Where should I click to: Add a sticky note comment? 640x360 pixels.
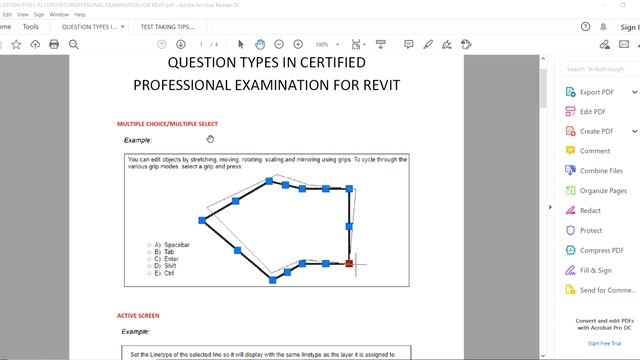(x=409, y=44)
